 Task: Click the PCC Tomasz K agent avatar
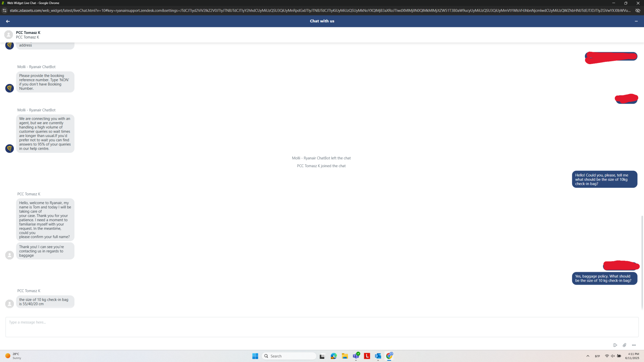click(8, 35)
